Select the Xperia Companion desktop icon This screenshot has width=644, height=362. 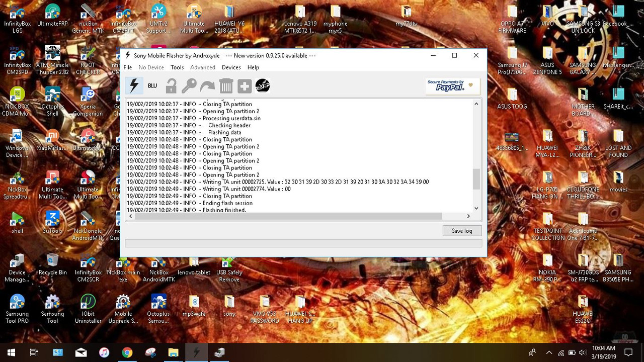(x=88, y=102)
